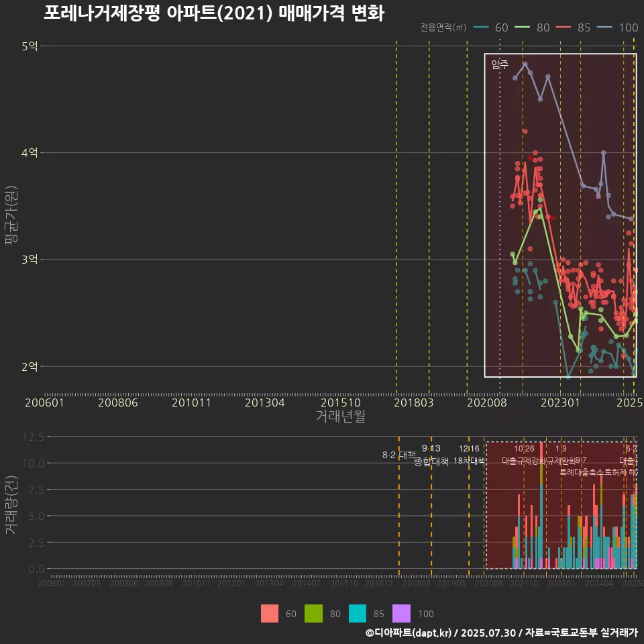Click the 201201 tick on the volume chart
Image resolution: width=644 pixels, height=644 pixels.
pos(231,583)
